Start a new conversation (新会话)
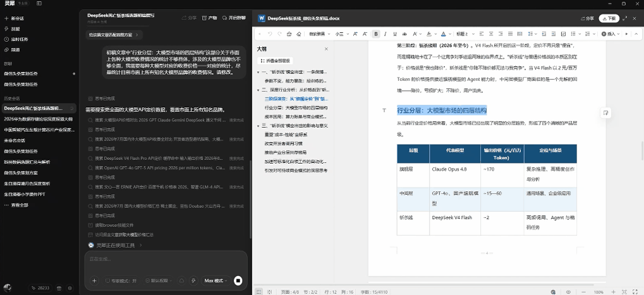The width and height of the screenshot is (644, 295). [x=14, y=18]
